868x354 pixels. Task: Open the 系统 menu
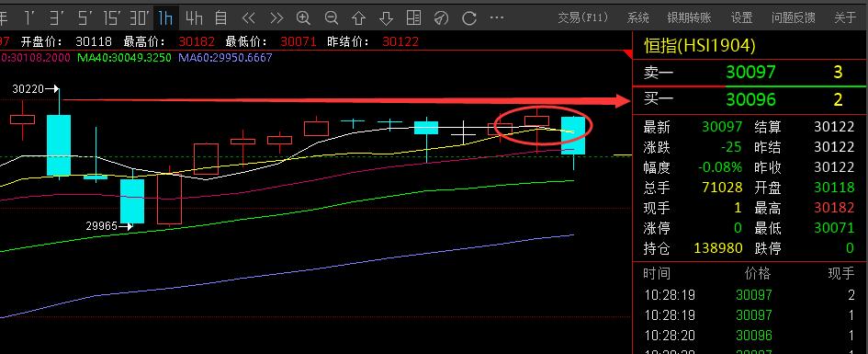(637, 17)
